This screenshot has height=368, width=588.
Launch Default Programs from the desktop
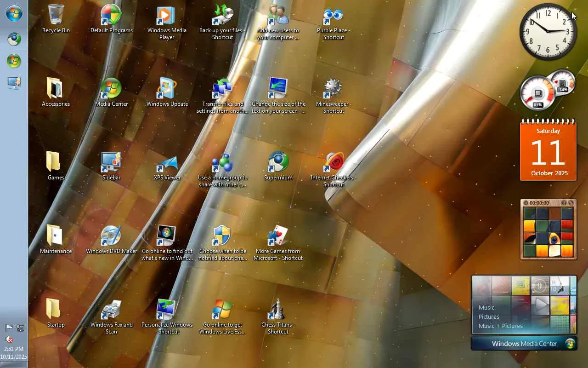112,19
